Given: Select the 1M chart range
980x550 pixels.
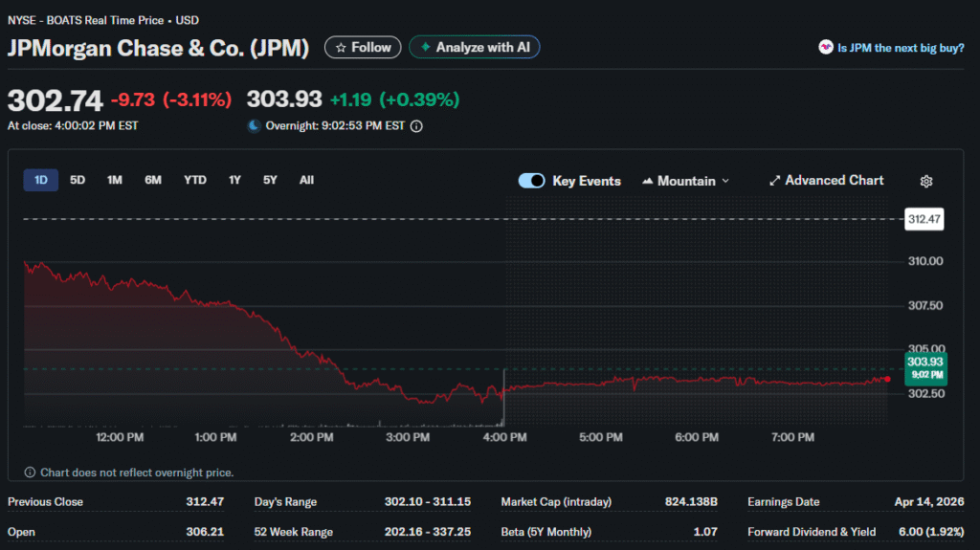Looking at the screenshot, I should [x=114, y=180].
